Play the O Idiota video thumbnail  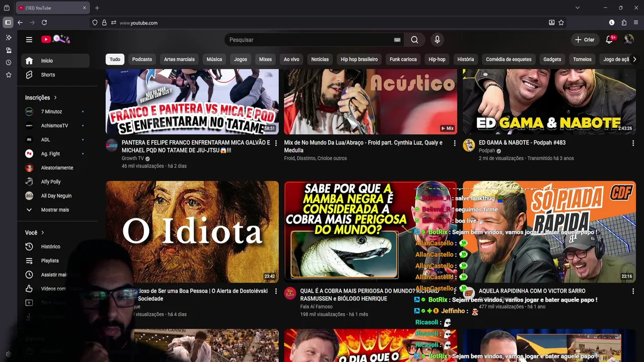[192, 232]
